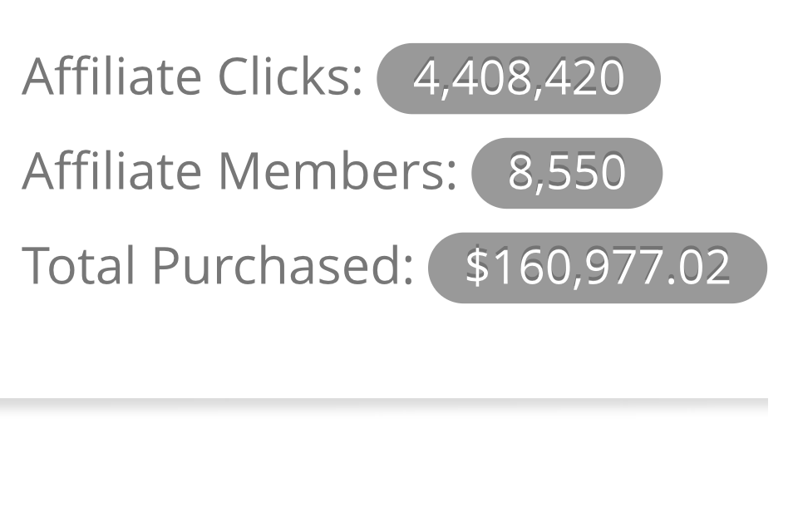Click the word "Purchased:" in third row
The image size is (798, 532).
(283, 266)
